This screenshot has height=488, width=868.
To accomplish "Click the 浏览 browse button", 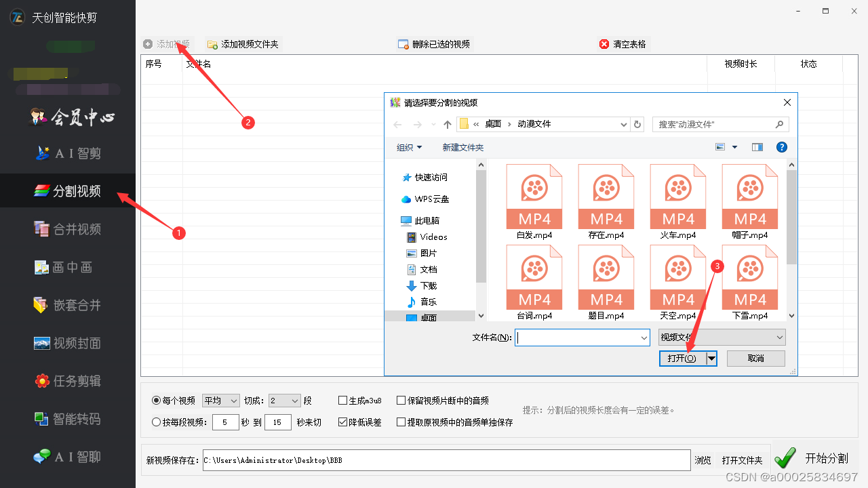I will pos(703,460).
